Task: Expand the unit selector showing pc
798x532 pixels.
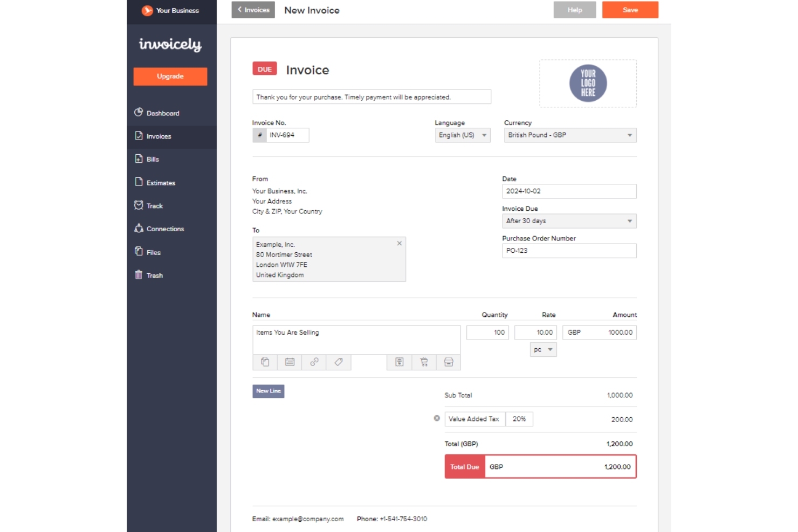Action: (x=543, y=349)
